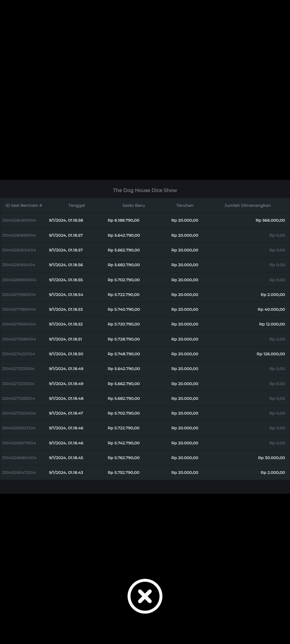Click the 'Jumlah Dimenangkan' column header
Screen dimensions: 290x644
pyautogui.click(x=247, y=206)
